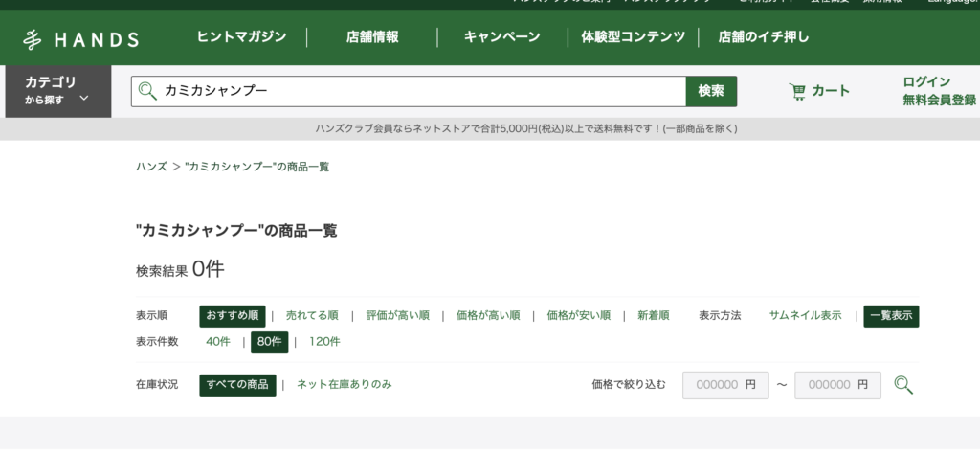Show 80件 per page

pyautogui.click(x=269, y=342)
